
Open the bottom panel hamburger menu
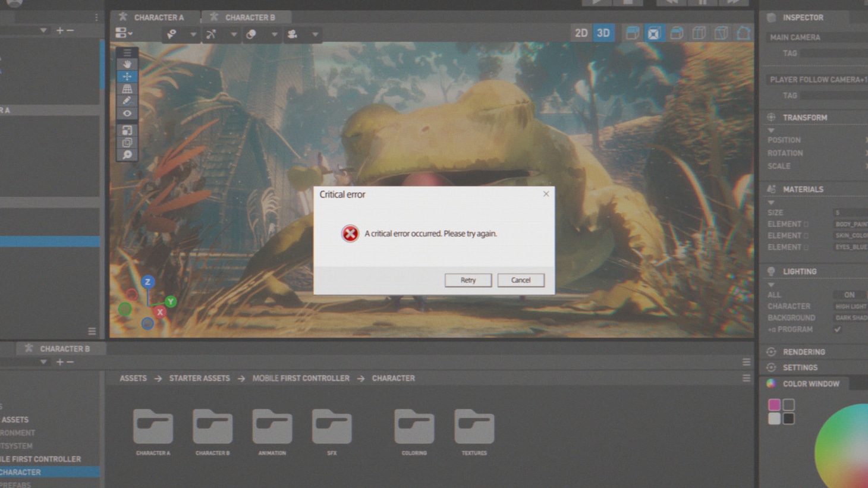(746, 362)
